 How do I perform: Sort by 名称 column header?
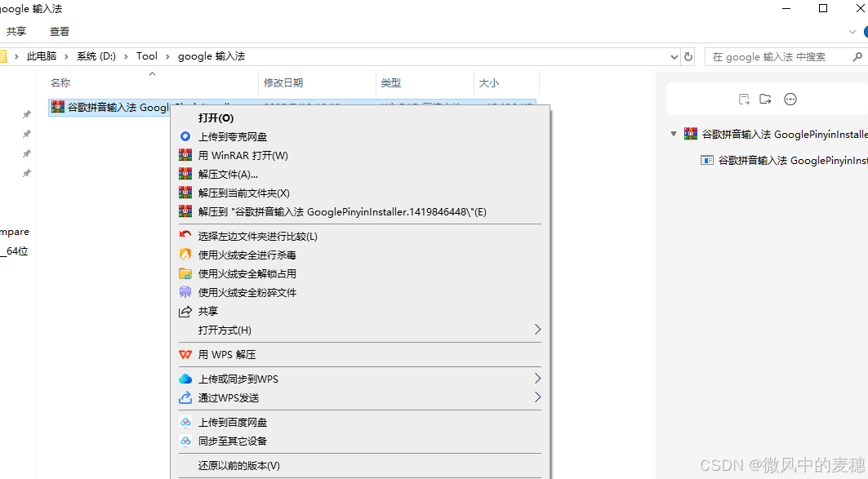(x=60, y=82)
